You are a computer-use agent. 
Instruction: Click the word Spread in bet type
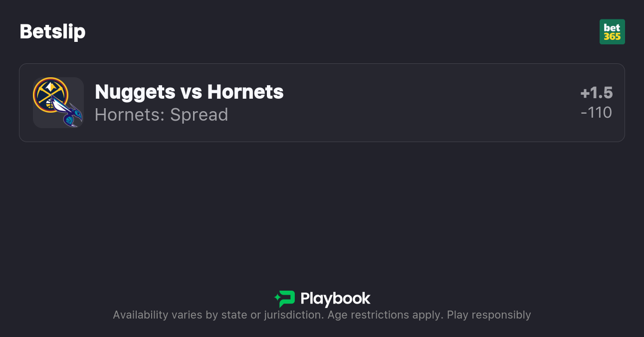[x=199, y=115]
